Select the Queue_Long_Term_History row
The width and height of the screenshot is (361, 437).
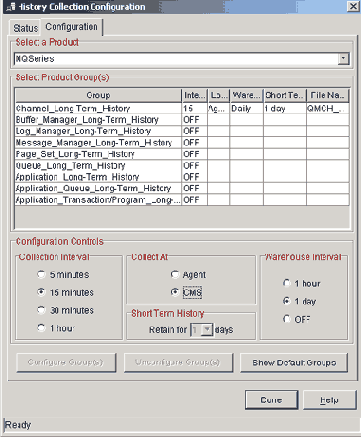182,165
